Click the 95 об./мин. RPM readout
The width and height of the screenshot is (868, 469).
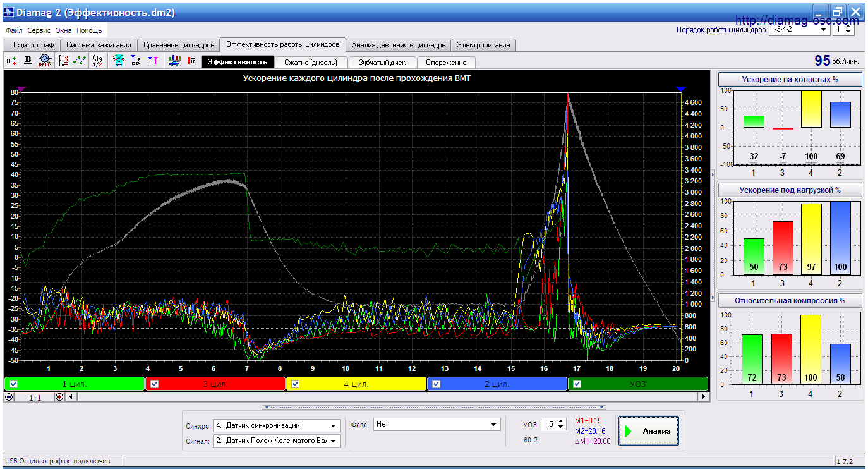pos(836,61)
